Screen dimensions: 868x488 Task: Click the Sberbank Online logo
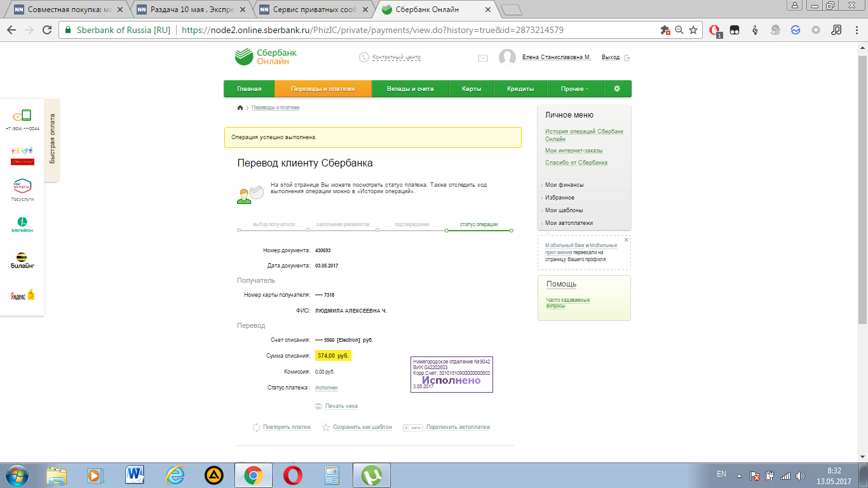coord(266,57)
